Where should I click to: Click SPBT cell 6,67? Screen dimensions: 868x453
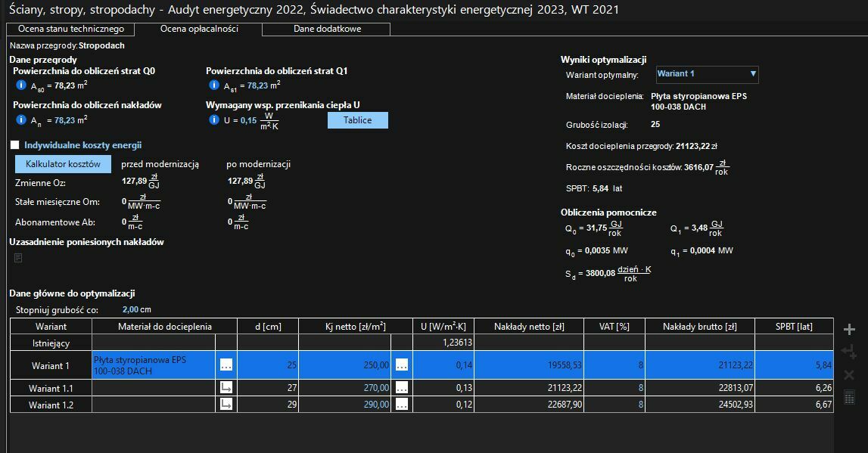coord(794,405)
